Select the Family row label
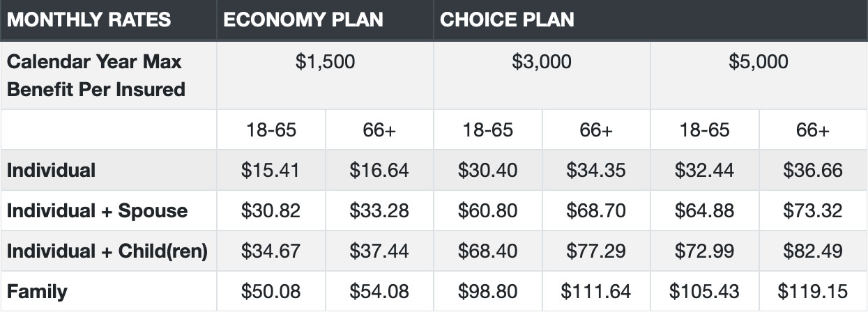Image resolution: width=868 pixels, height=312 pixels. [x=37, y=290]
